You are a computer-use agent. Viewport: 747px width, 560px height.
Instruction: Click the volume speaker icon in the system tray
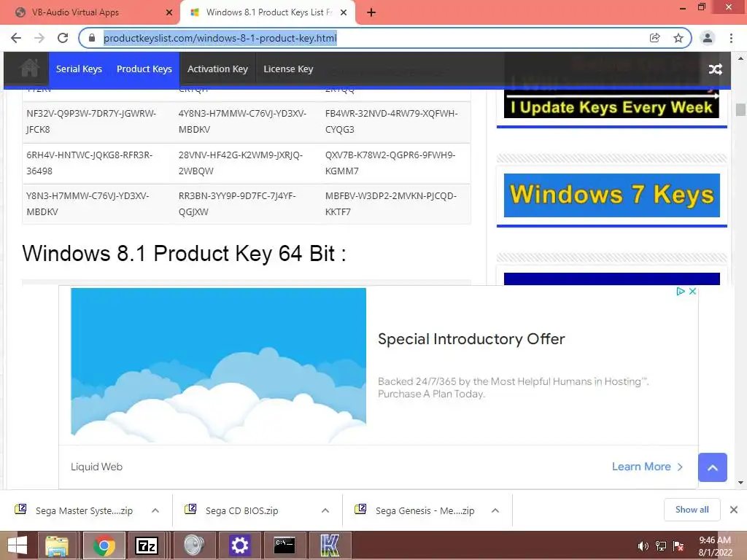click(643, 546)
